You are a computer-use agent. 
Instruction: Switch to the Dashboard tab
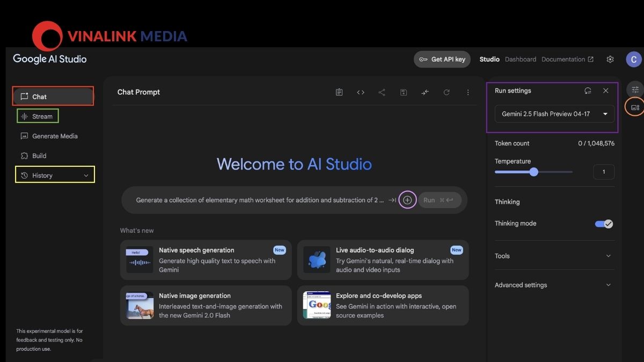[520, 60]
